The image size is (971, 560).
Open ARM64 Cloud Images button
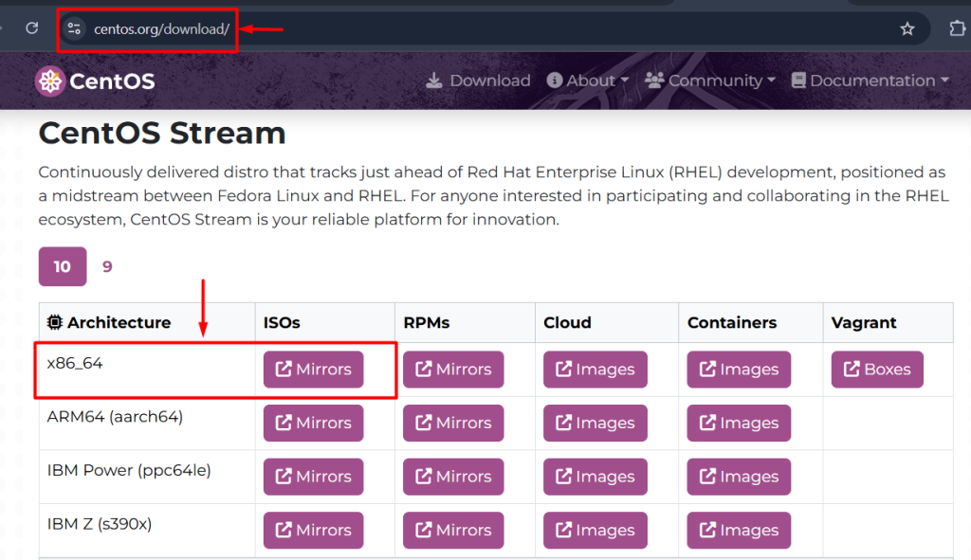pos(595,424)
